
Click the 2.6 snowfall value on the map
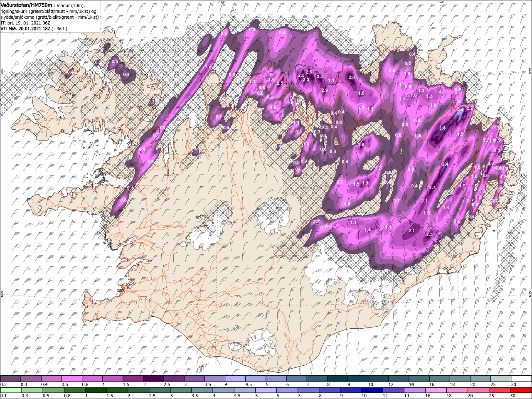point(361,145)
